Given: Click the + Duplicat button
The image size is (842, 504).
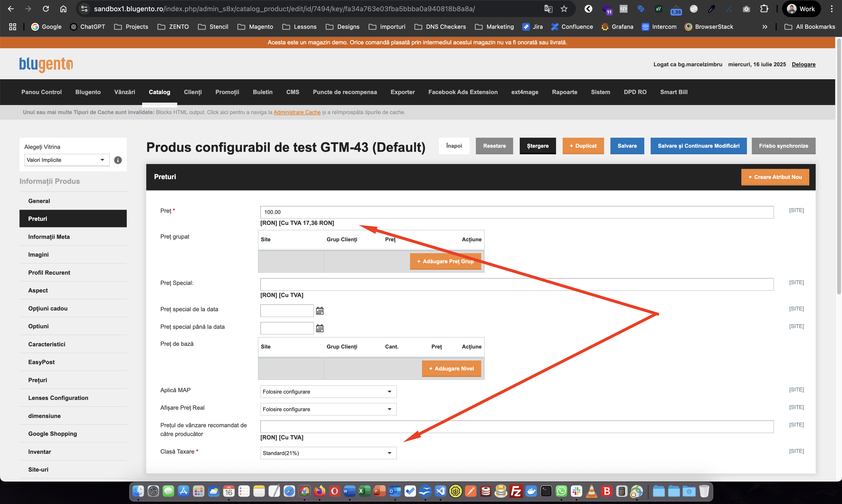Looking at the screenshot, I should (583, 146).
